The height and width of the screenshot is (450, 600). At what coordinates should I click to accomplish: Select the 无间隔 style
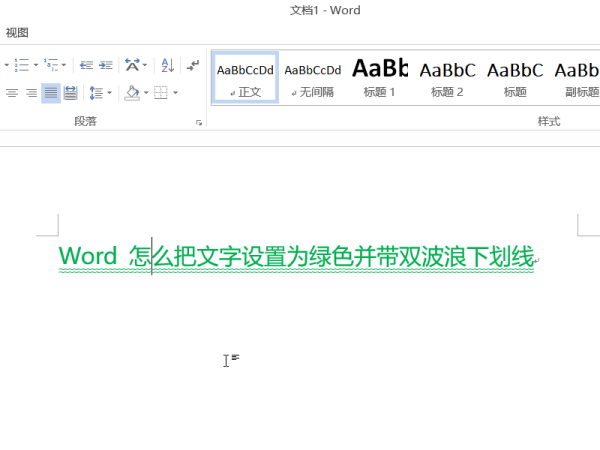[x=313, y=78]
